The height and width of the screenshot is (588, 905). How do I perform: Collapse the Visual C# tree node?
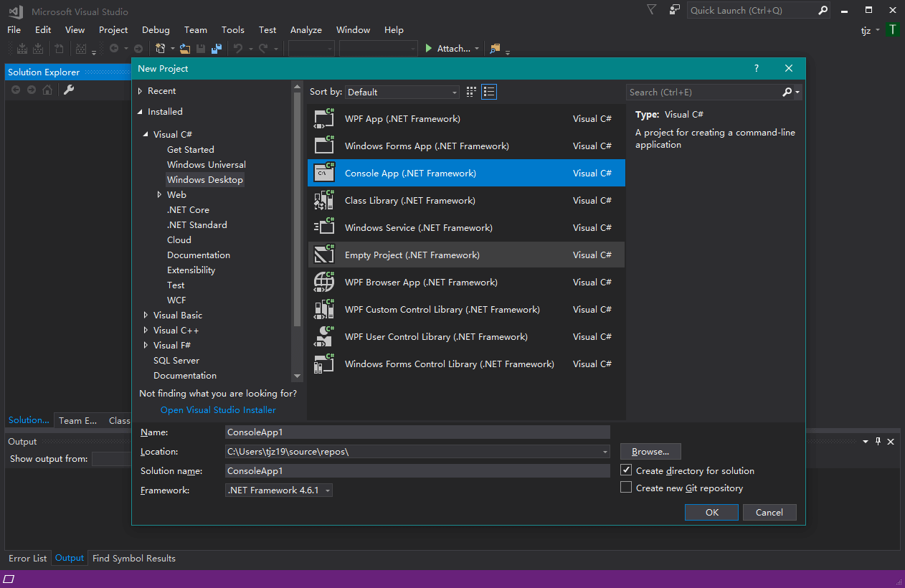point(146,135)
